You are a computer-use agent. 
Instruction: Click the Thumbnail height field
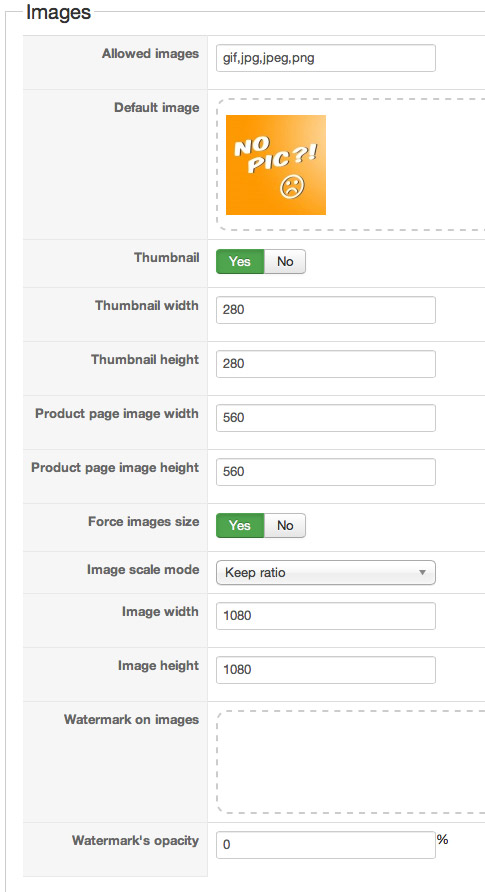coord(326,364)
